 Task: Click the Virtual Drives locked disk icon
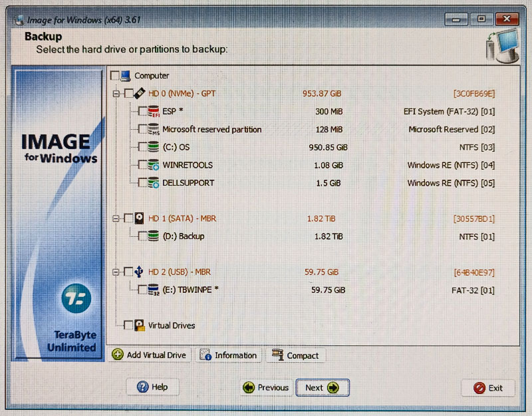pyautogui.click(x=140, y=325)
